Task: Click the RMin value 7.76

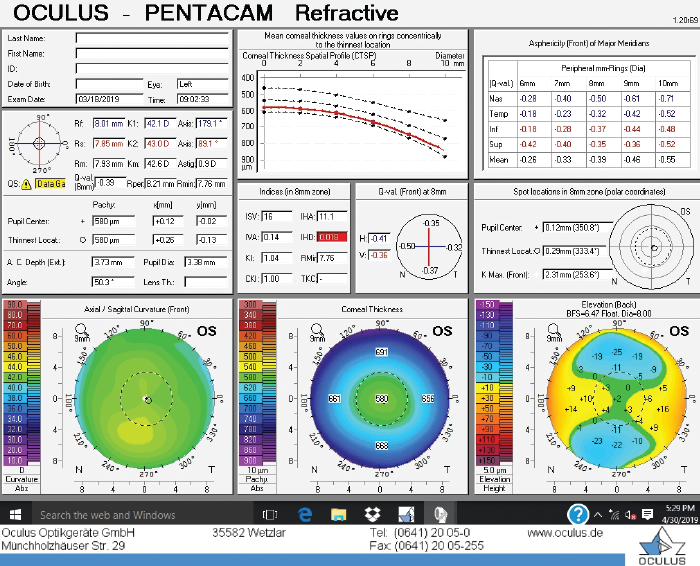Action: point(332,258)
